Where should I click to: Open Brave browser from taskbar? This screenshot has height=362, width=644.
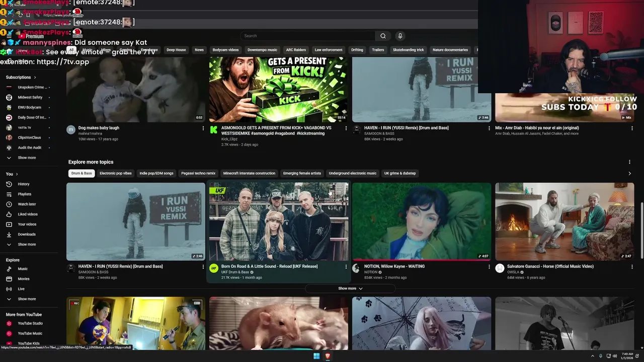(328, 356)
